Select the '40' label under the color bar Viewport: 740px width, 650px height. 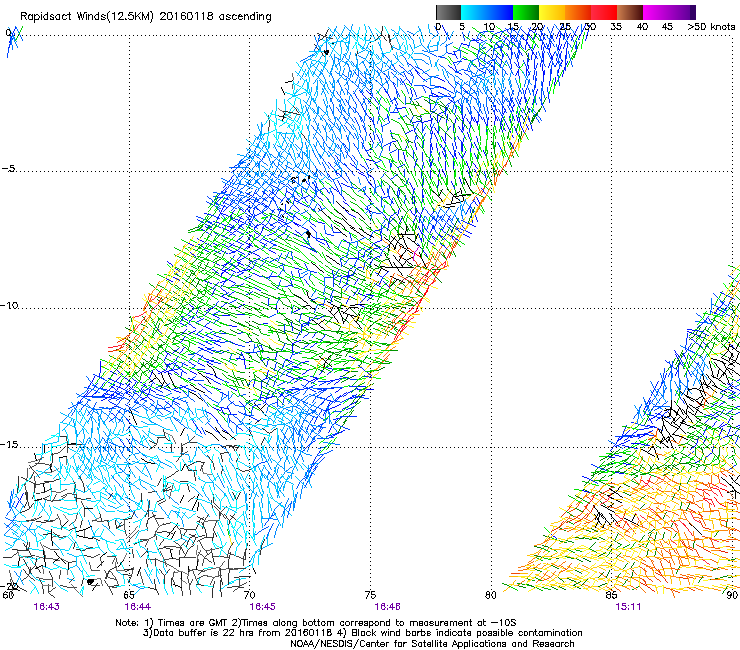click(642, 27)
